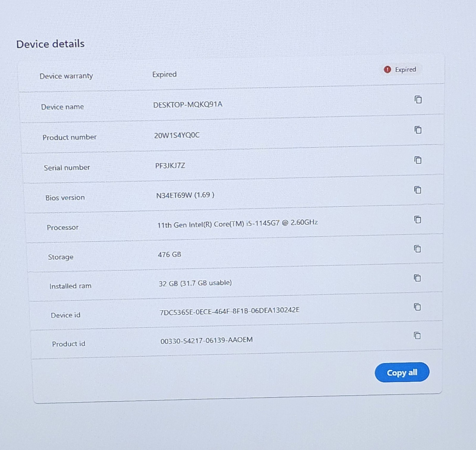This screenshot has width=476, height=450.
Task: Click the 'Serial number' label
Action: [x=67, y=168]
